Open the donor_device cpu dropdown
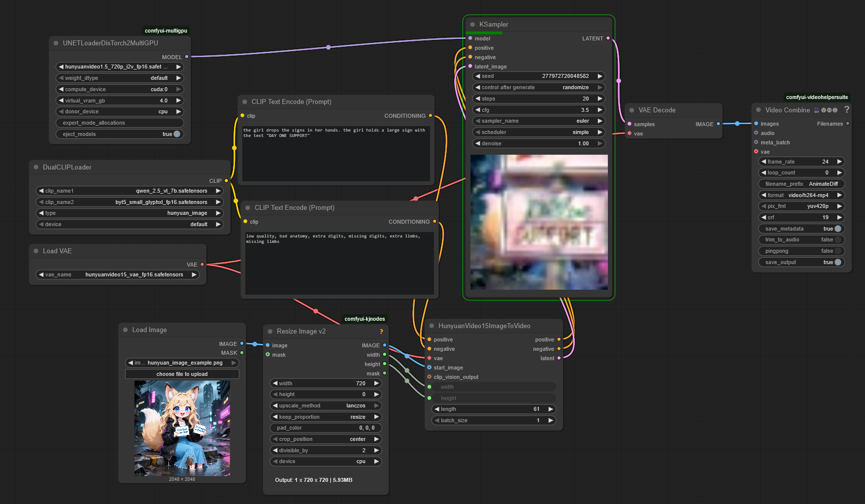Viewport: 865px width, 504px height. coord(120,111)
